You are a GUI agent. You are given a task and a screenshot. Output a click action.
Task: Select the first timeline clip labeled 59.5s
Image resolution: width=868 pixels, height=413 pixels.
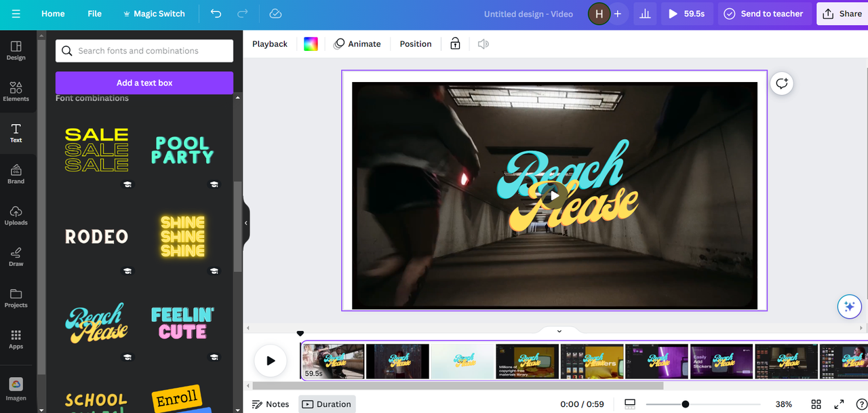click(x=333, y=361)
